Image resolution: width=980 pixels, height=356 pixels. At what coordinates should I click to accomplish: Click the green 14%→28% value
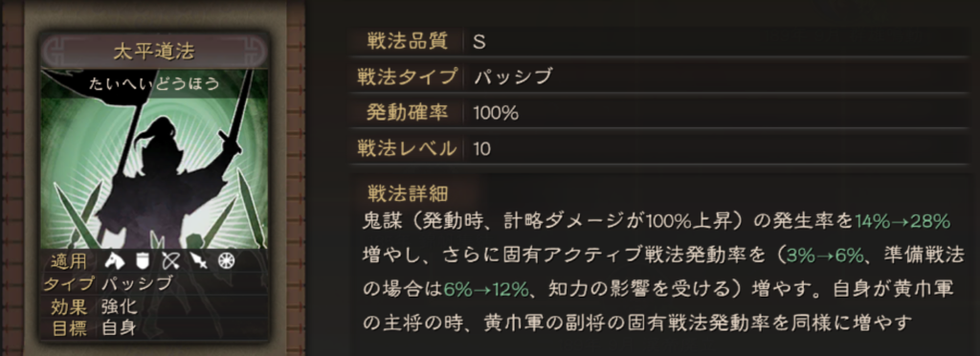tap(902, 221)
